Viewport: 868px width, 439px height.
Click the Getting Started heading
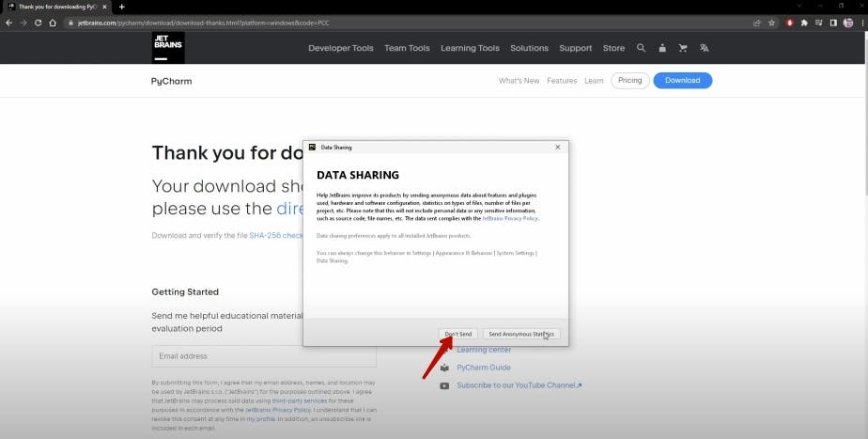(185, 292)
